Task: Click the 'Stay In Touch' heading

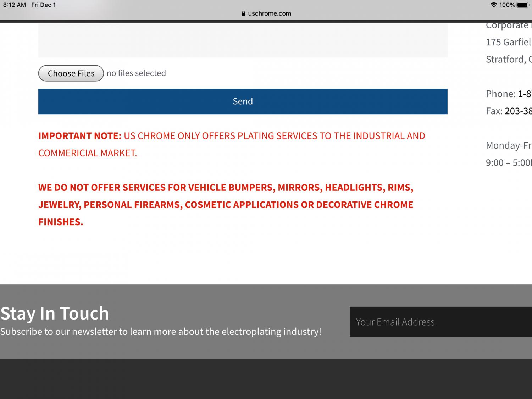Action: point(55,314)
